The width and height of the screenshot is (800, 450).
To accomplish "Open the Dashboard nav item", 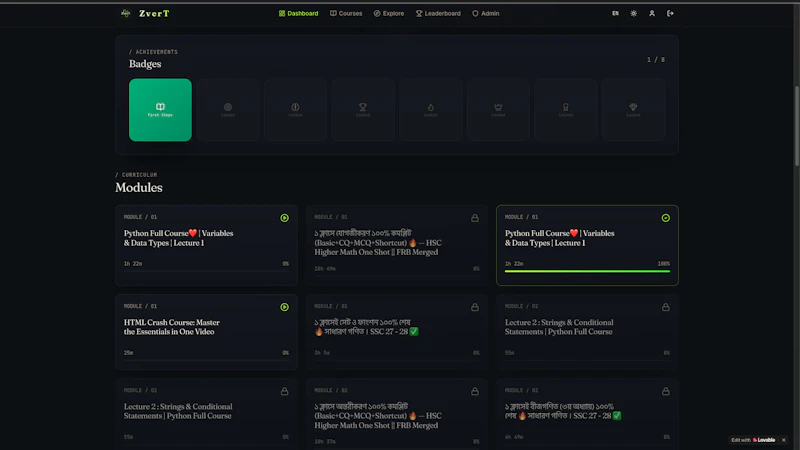I will (x=298, y=14).
